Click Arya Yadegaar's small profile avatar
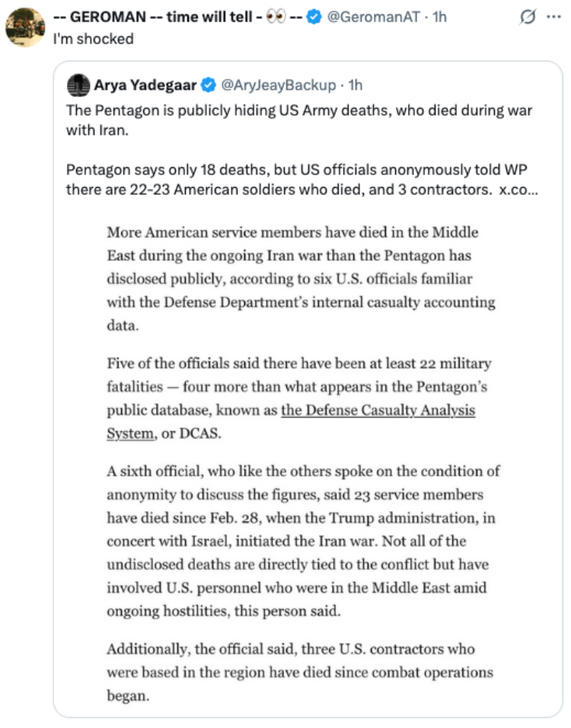The height and width of the screenshot is (728, 571). 78,85
